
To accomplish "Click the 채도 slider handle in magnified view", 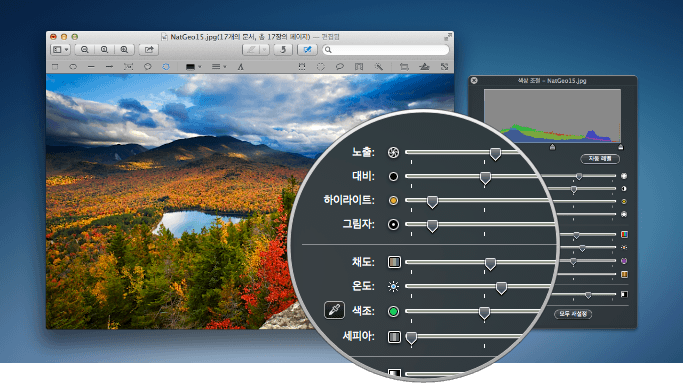I will (x=490, y=264).
